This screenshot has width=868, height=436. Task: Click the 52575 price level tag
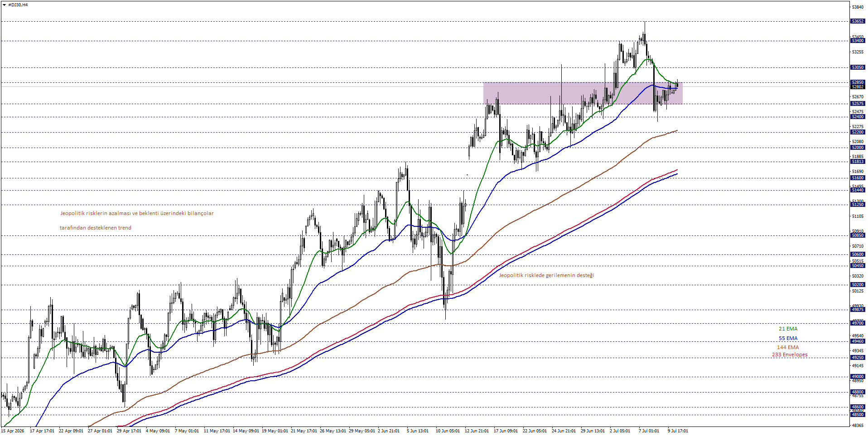click(x=858, y=104)
